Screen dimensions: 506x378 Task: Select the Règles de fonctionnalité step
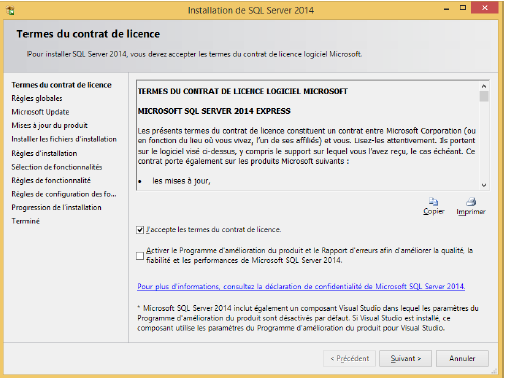click(x=51, y=180)
